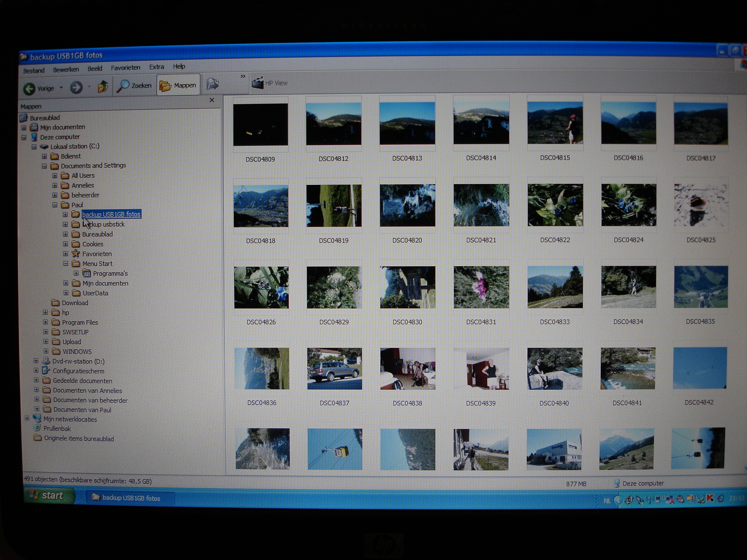Click the views icon in toolbar
747x560 pixels.
click(213, 84)
